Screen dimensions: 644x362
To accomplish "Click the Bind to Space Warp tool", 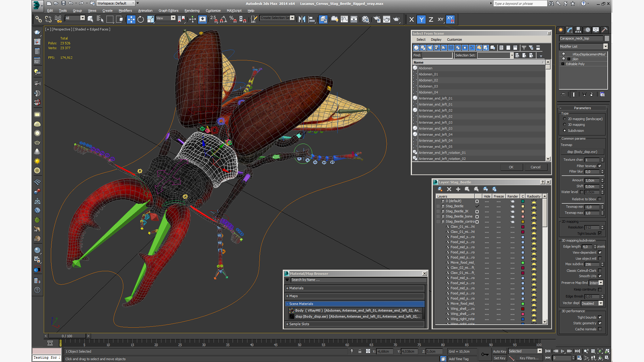I will [x=58, y=19].
